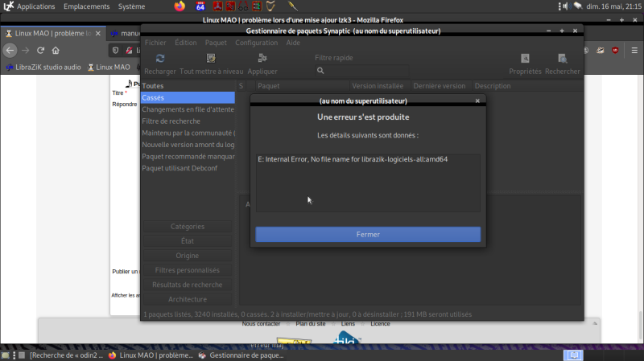Viewport: 644px width, 361px height.
Task: Open the Emplacements panel menu
Action: 86,6
